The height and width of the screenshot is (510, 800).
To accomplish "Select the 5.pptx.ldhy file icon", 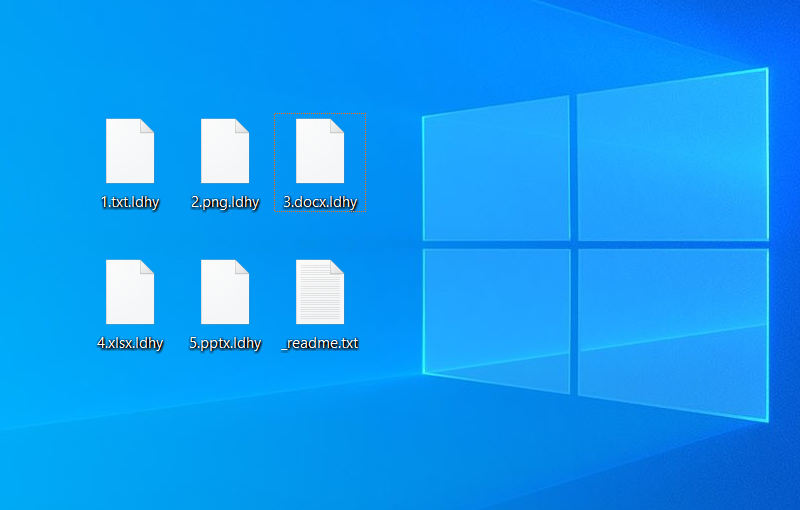I will 225,292.
